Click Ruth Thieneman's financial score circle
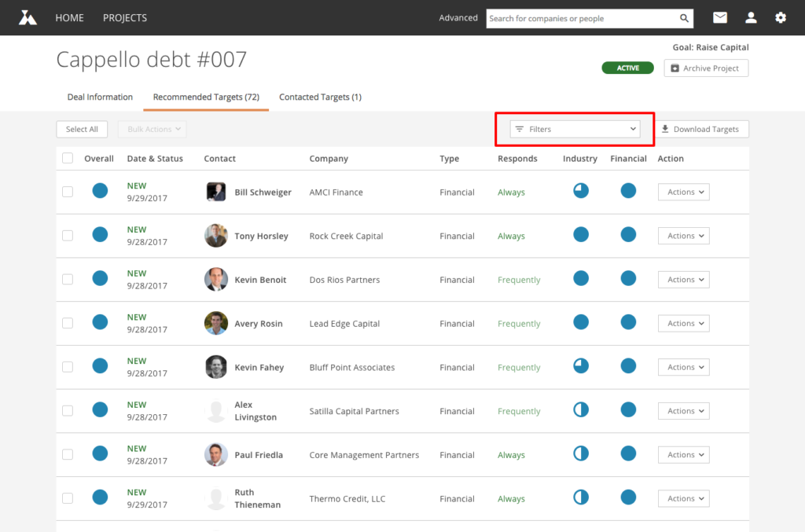Viewport: 805px width, 532px height. click(628, 497)
